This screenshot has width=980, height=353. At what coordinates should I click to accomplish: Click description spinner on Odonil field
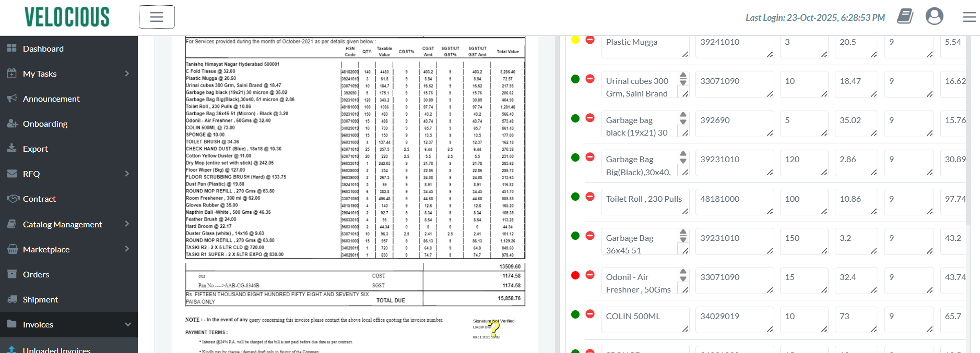click(683, 275)
